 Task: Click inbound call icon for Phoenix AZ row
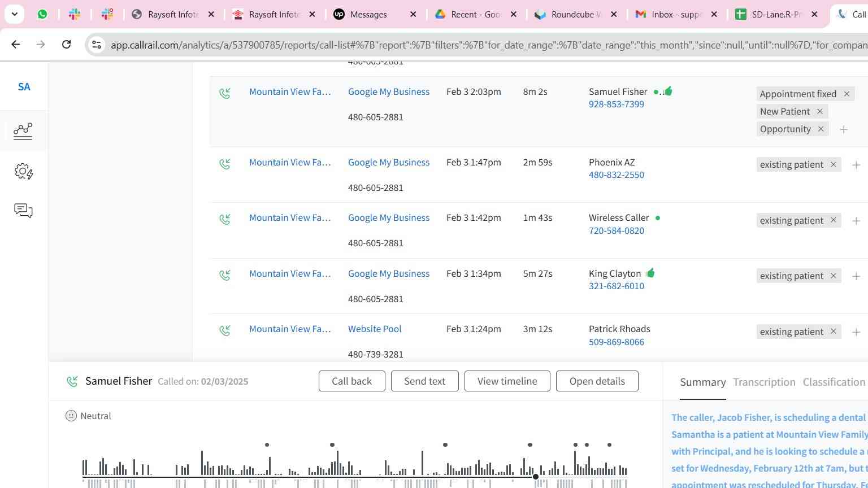[x=225, y=164]
